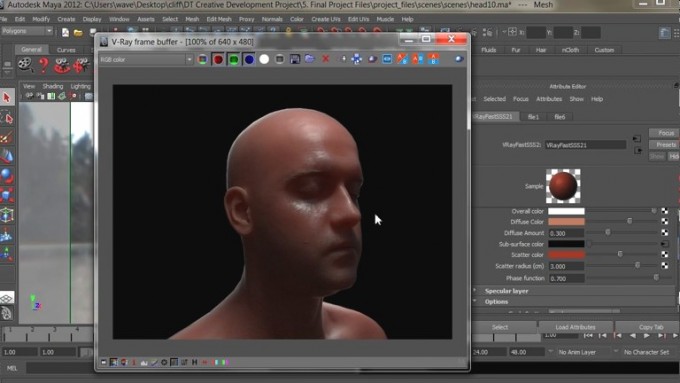Select the file6 tab in Attribute Editor

click(x=559, y=117)
